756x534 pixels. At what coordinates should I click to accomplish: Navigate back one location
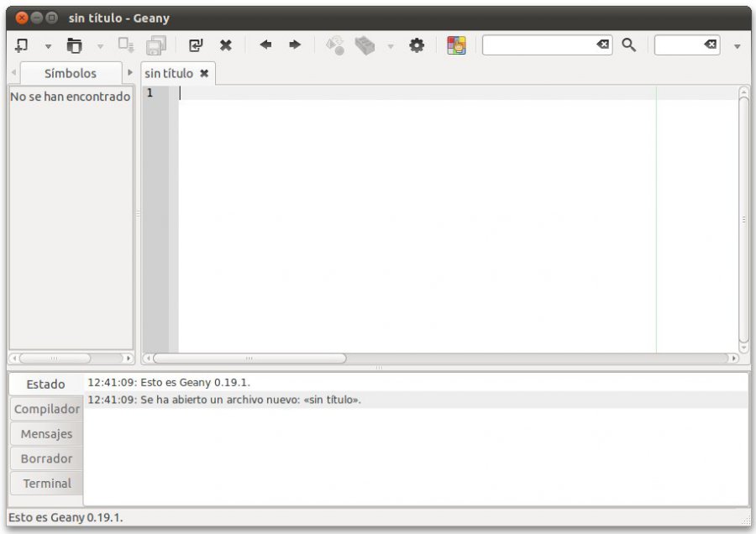point(265,44)
